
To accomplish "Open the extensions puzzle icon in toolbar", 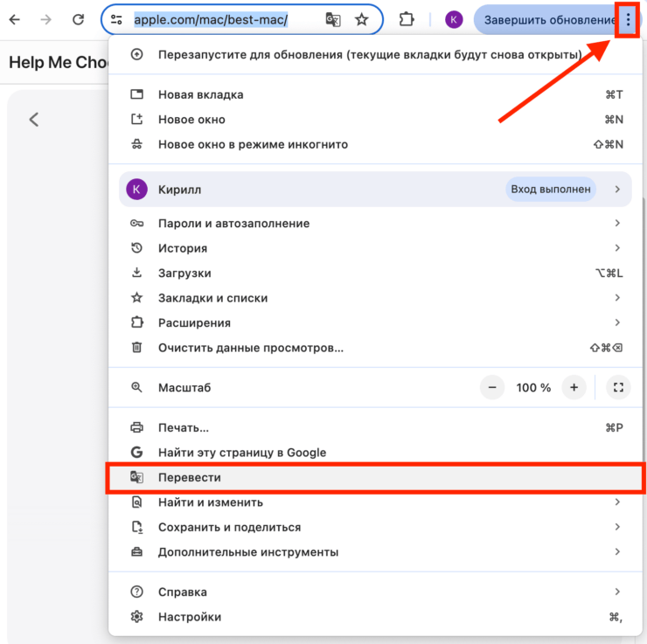I will point(407,19).
